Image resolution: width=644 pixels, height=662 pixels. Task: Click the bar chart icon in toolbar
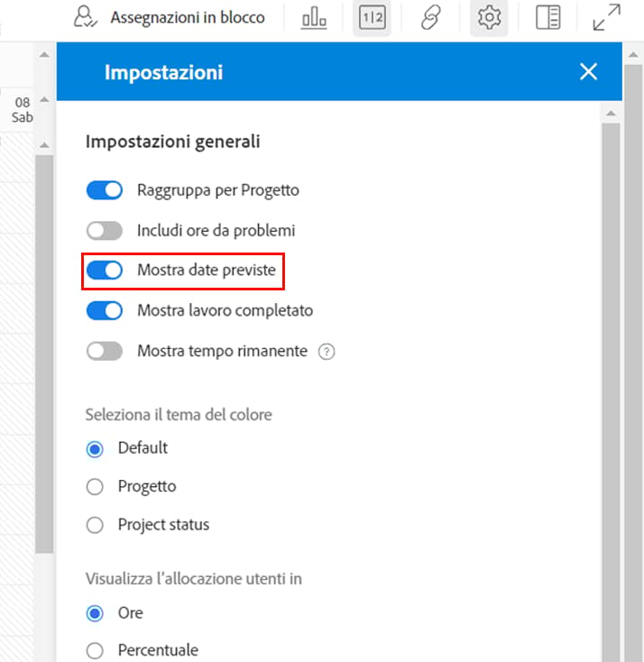(313, 18)
